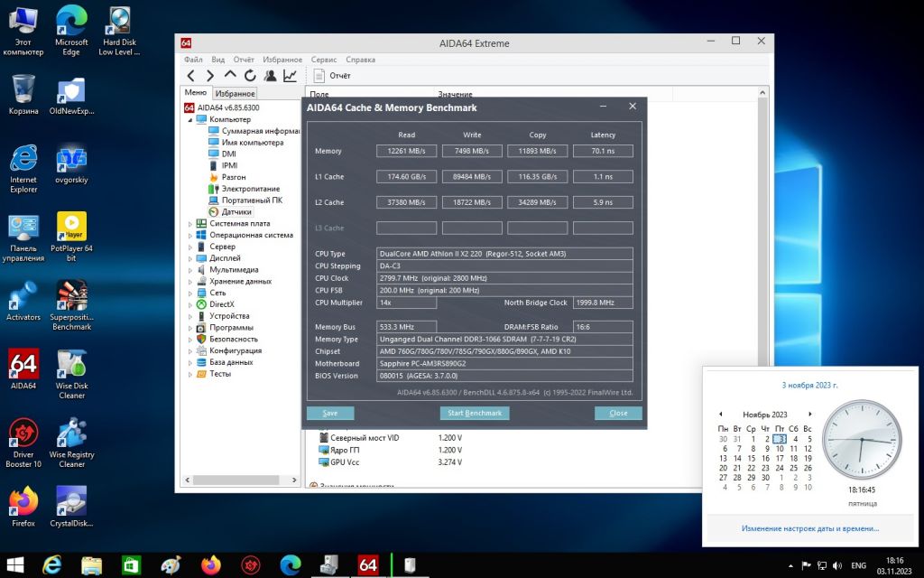Expand the Дисплей tree node
The width and height of the screenshot is (924, 578).
(x=189, y=258)
